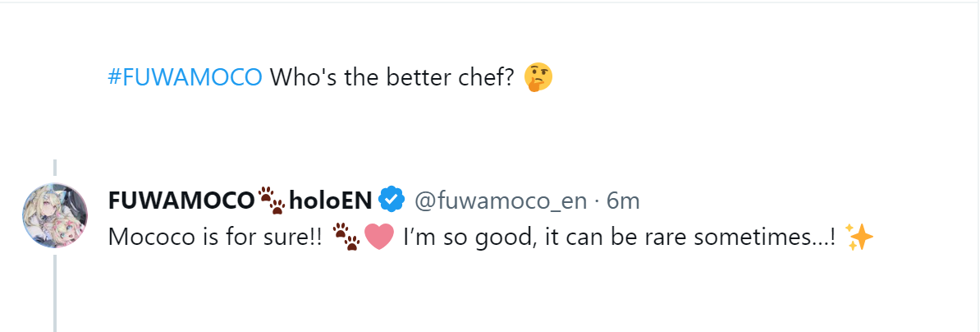Click the thread line below the avatar

click(x=55, y=292)
